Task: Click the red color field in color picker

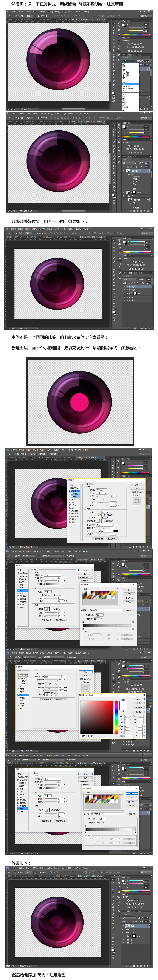Action: (97, 717)
